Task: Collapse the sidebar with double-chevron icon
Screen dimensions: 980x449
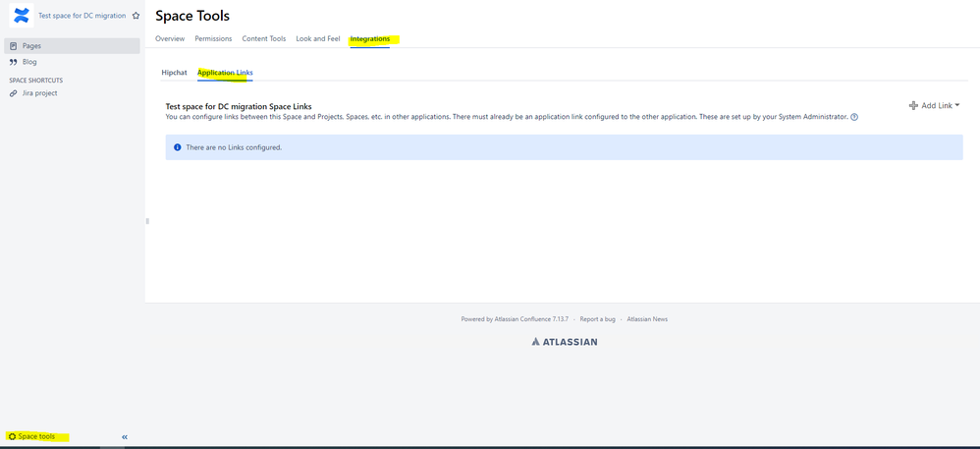Action: pos(125,437)
